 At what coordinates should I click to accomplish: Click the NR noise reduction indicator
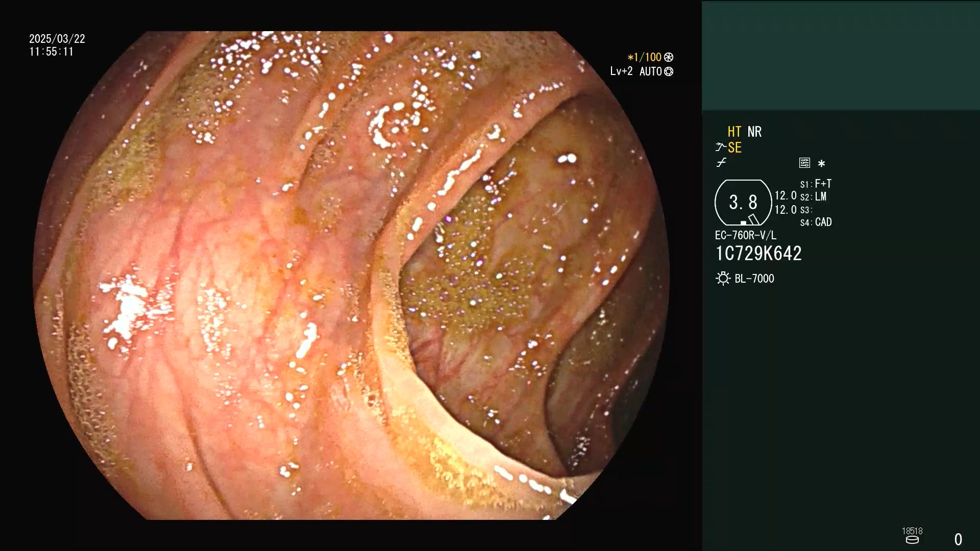(754, 132)
